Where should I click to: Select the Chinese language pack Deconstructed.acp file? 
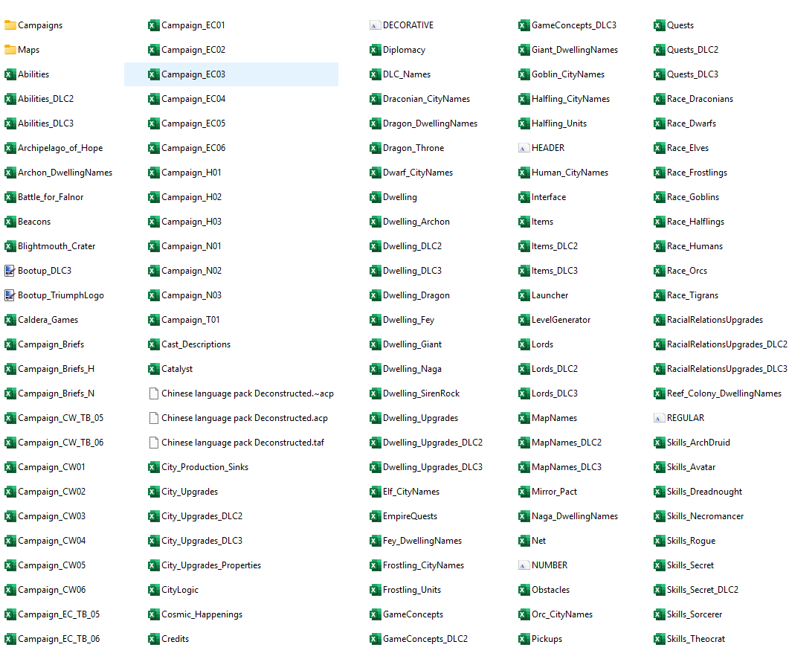[238, 418]
